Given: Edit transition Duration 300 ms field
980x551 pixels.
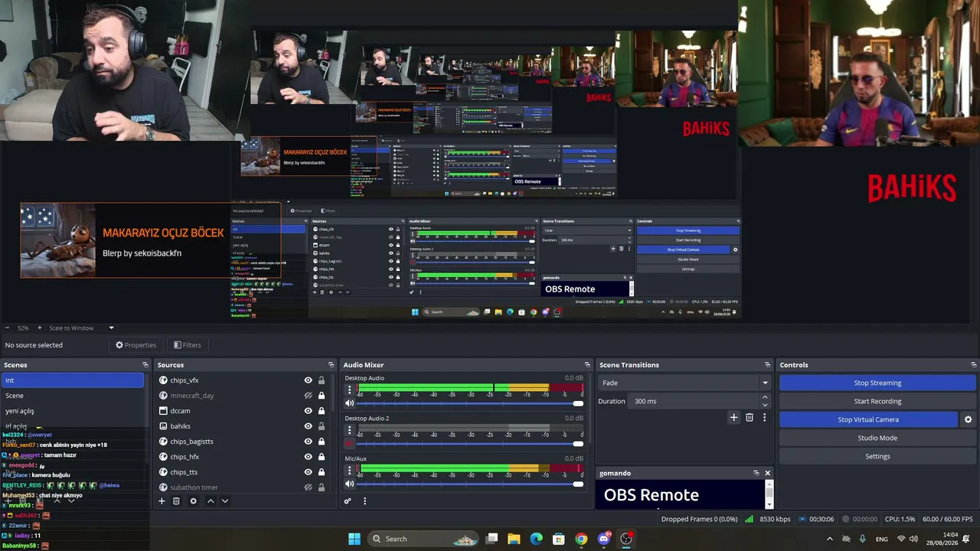Looking at the screenshot, I should pyautogui.click(x=694, y=401).
